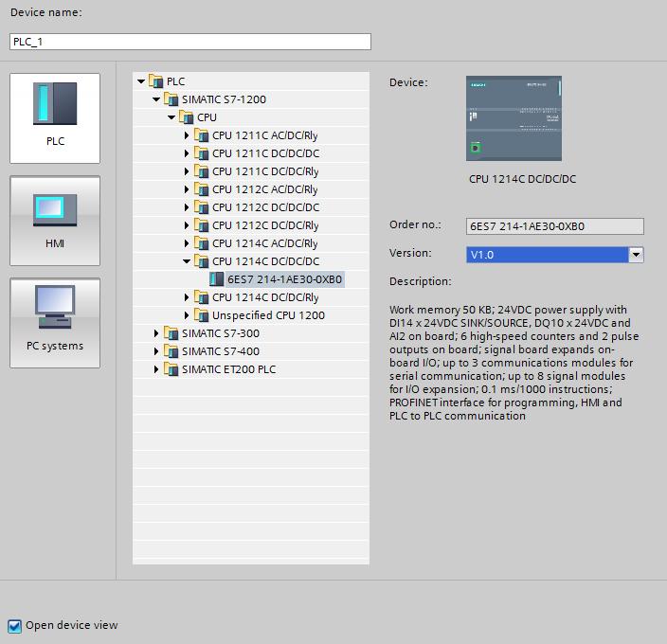Expand CPU 1212C AC/DC/Rly node
This screenshot has height=644, width=667.
(x=187, y=189)
